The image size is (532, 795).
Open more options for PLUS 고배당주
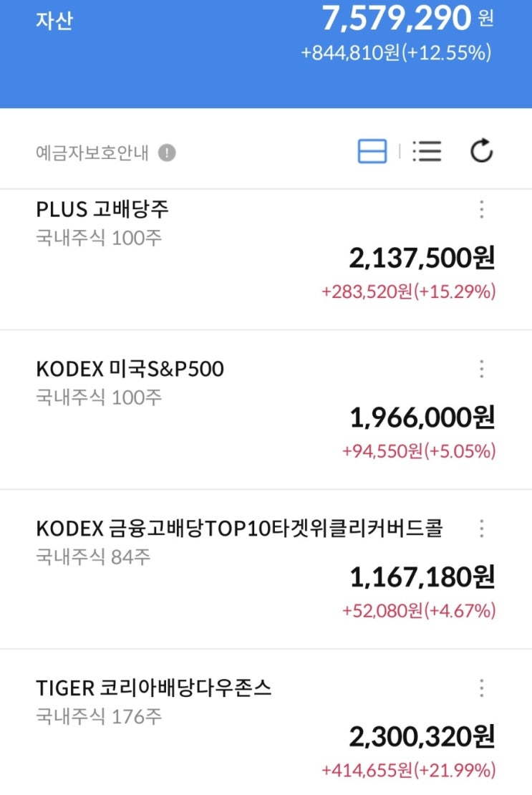(481, 209)
